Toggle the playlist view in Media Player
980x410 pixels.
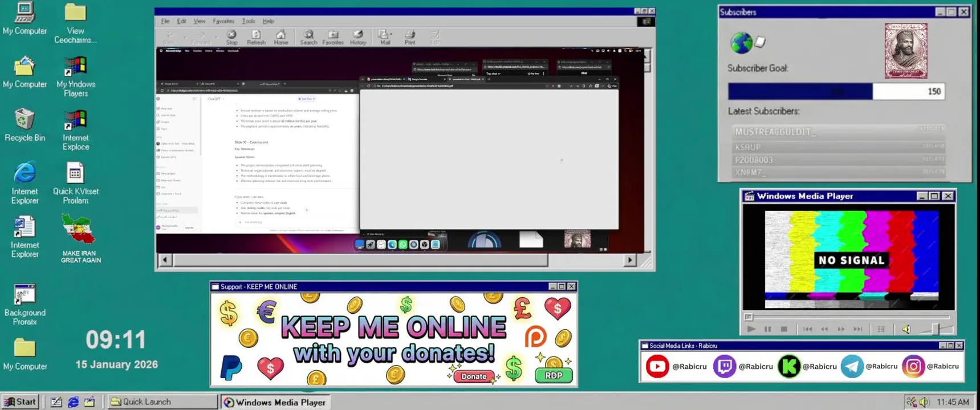(x=881, y=329)
